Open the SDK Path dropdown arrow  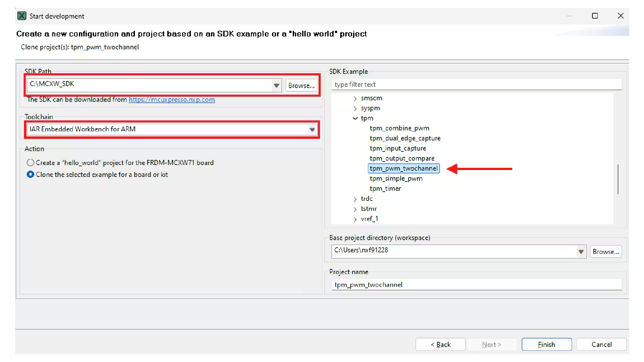276,85
